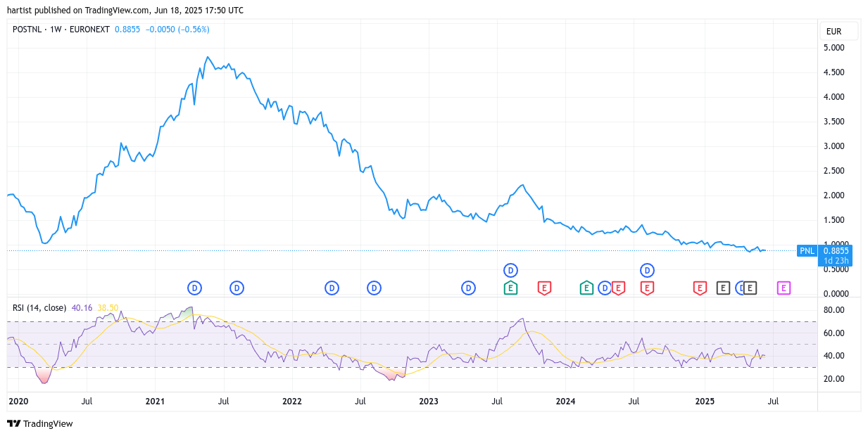Click the 1d 23h bar countdown label

[x=836, y=261]
